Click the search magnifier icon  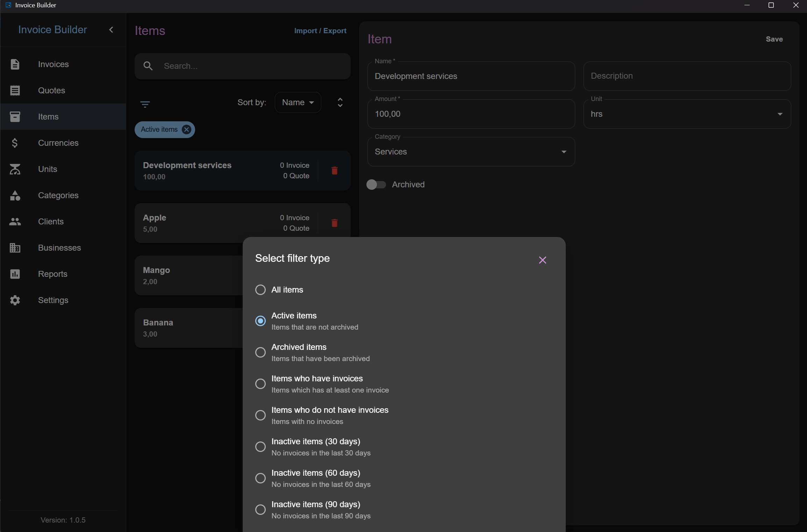(148, 66)
